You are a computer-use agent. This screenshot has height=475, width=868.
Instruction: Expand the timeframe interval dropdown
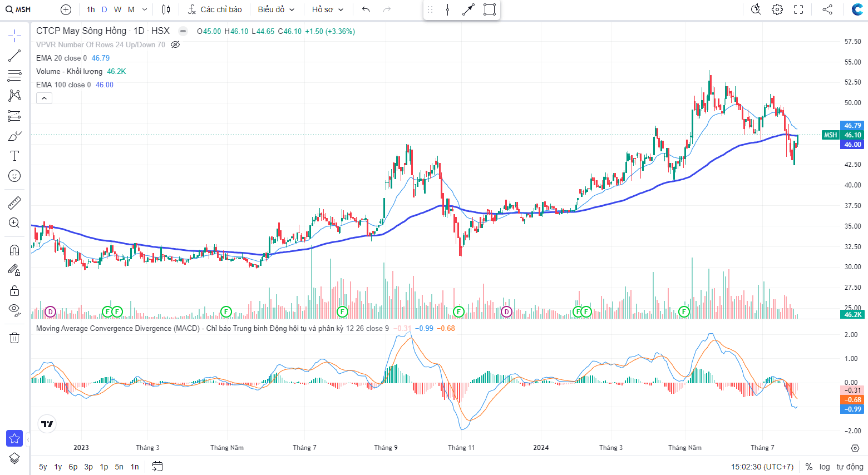[x=145, y=9]
